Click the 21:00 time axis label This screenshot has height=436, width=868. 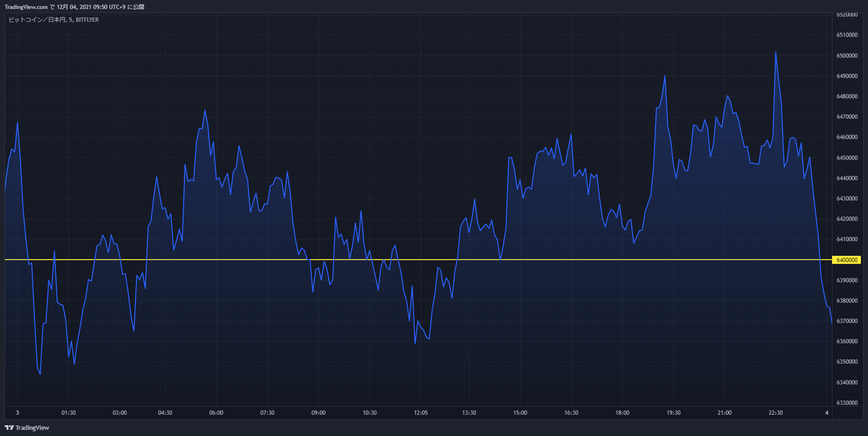click(725, 413)
